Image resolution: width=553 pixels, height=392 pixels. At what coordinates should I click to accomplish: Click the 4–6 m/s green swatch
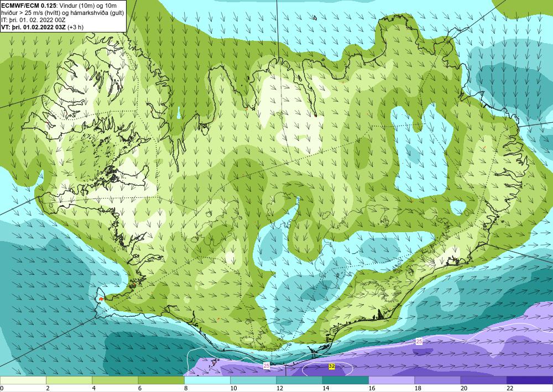point(115,380)
